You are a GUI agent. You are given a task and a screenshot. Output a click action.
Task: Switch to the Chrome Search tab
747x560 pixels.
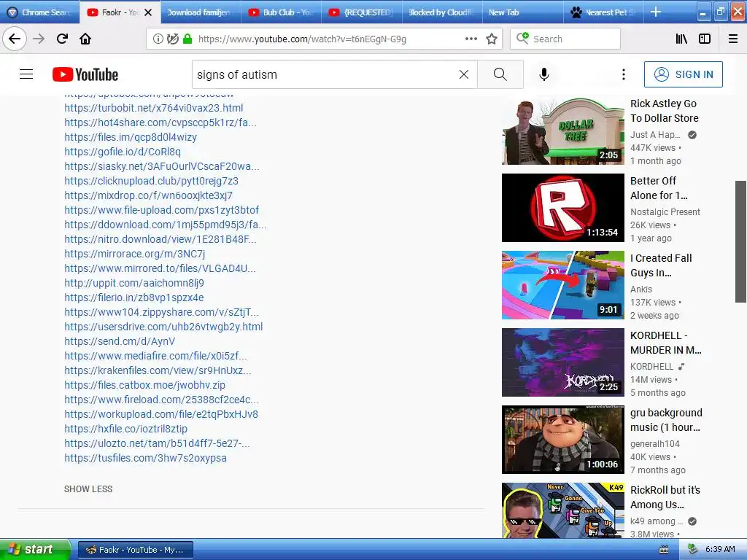coord(39,12)
